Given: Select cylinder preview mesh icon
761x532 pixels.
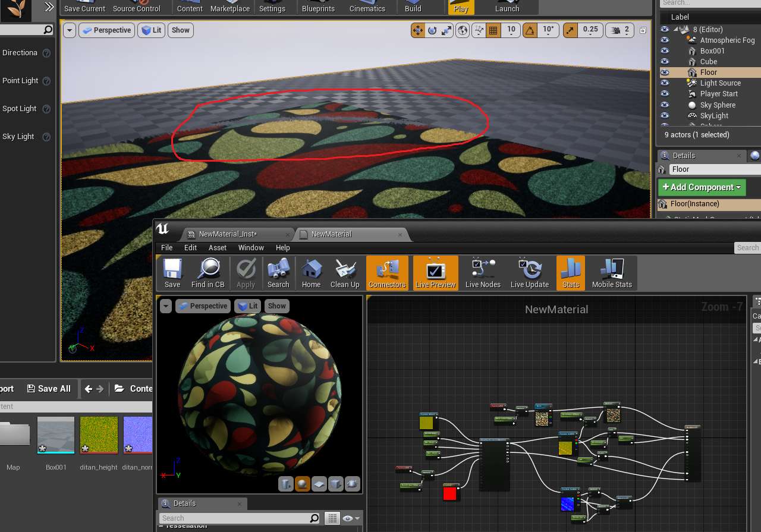Looking at the screenshot, I should [286, 484].
